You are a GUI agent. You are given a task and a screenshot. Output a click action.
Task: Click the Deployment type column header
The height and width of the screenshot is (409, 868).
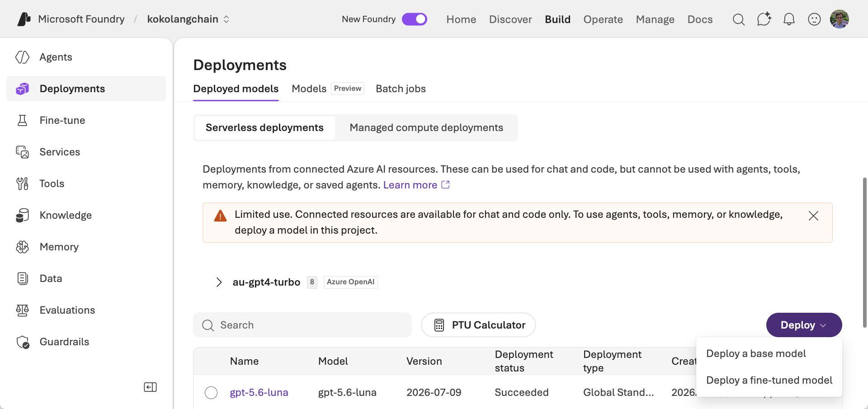(612, 361)
